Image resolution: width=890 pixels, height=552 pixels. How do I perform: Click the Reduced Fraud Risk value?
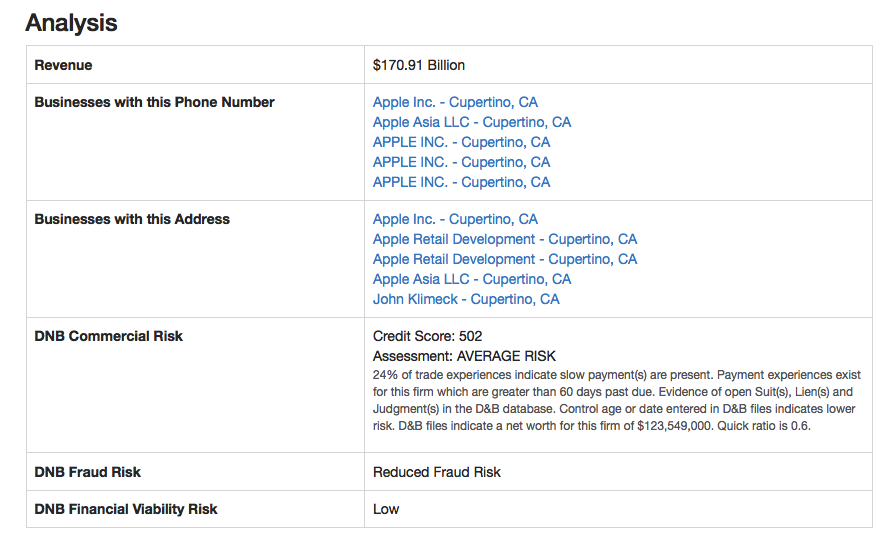(x=437, y=472)
